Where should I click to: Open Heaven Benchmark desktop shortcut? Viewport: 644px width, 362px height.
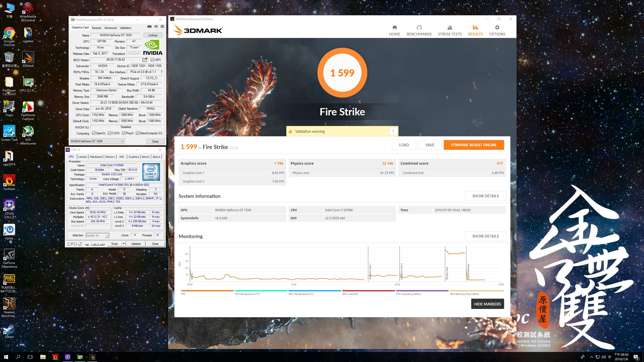9,307
